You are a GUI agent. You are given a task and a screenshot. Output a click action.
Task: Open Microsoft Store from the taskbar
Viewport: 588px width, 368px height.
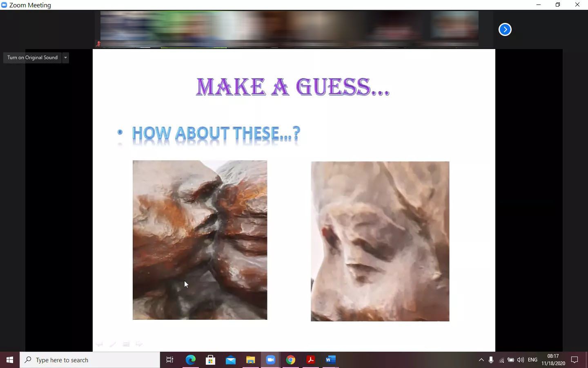coord(211,360)
